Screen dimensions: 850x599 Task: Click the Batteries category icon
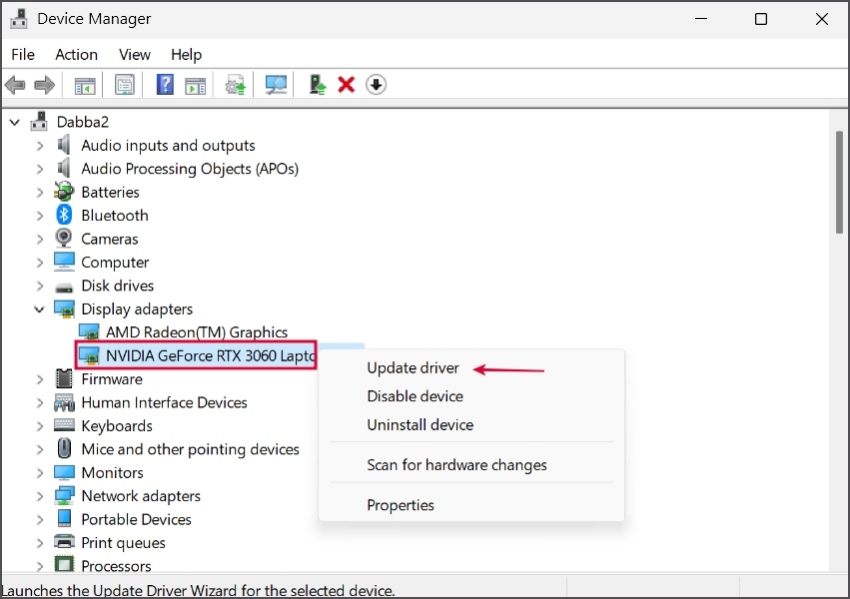coord(64,192)
